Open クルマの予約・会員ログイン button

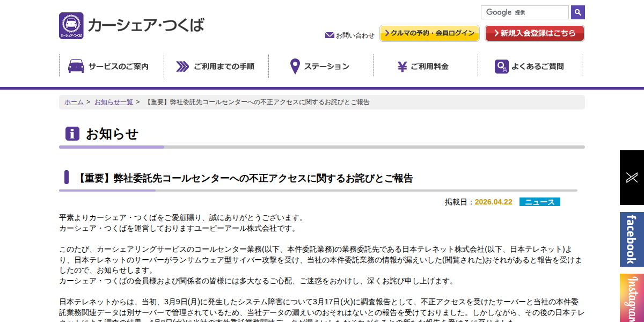click(429, 33)
